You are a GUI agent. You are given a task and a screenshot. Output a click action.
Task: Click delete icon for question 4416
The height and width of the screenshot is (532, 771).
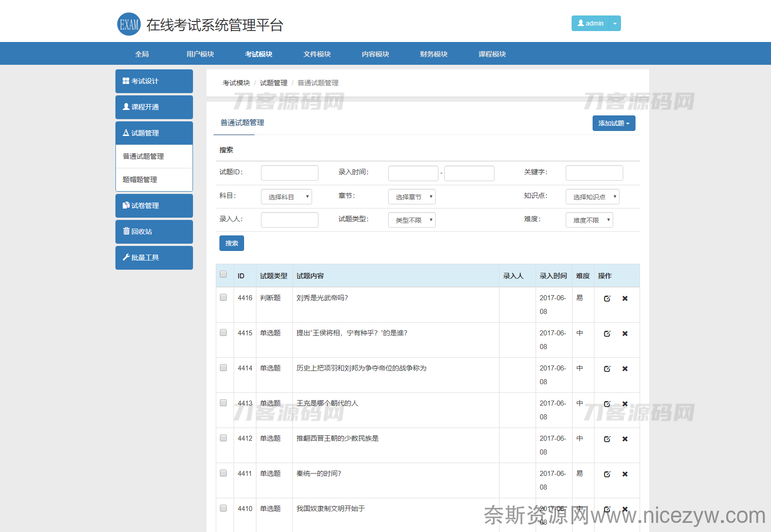click(625, 298)
